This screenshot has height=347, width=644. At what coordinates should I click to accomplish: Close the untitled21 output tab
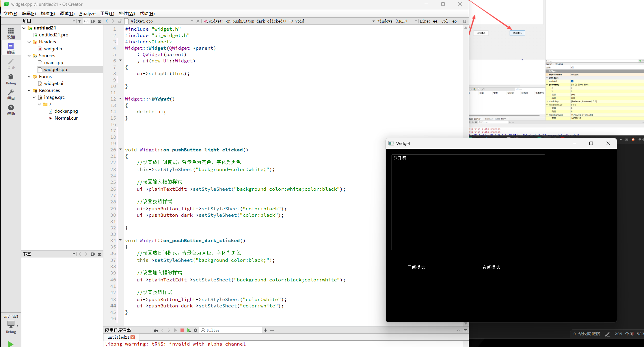coord(133,337)
